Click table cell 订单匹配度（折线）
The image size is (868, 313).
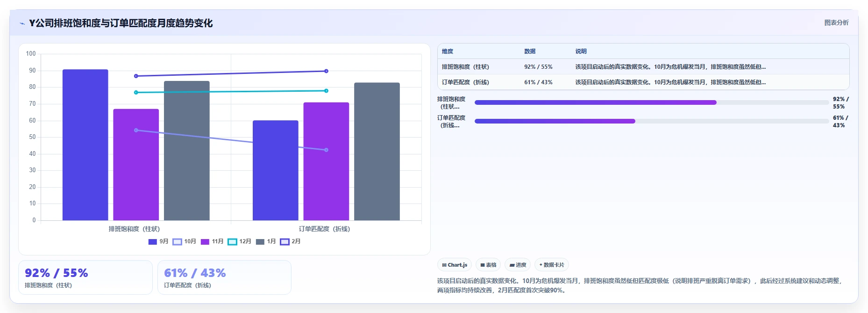pyautogui.click(x=465, y=82)
